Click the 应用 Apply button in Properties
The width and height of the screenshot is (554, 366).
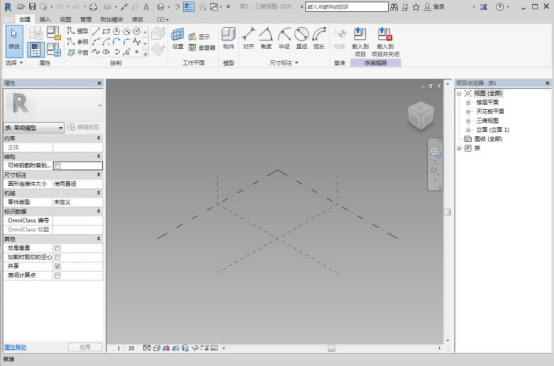tap(85, 347)
